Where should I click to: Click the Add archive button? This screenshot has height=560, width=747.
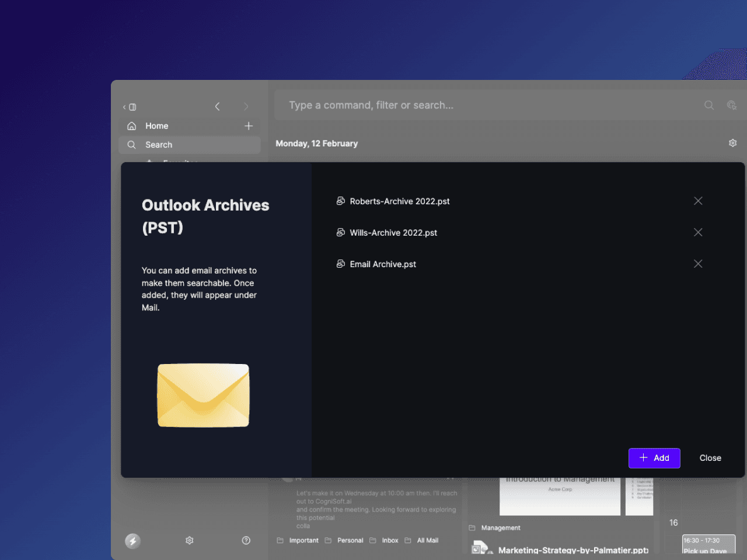[654, 458]
